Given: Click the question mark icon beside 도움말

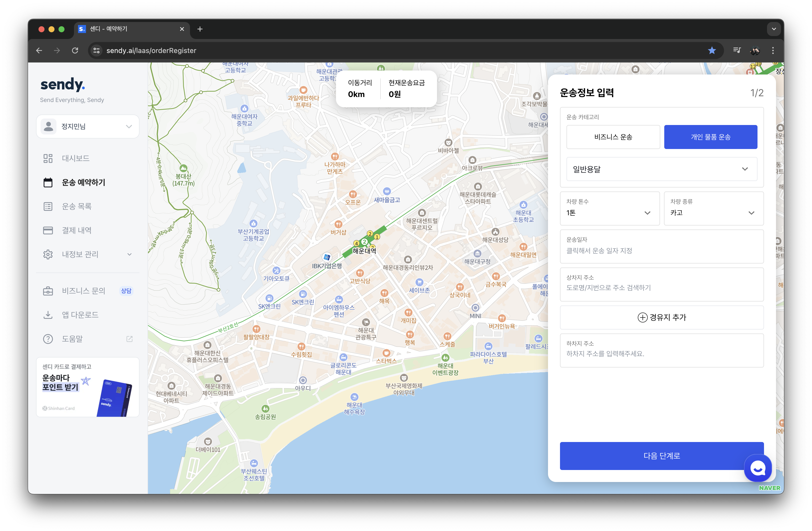Looking at the screenshot, I should [48, 339].
